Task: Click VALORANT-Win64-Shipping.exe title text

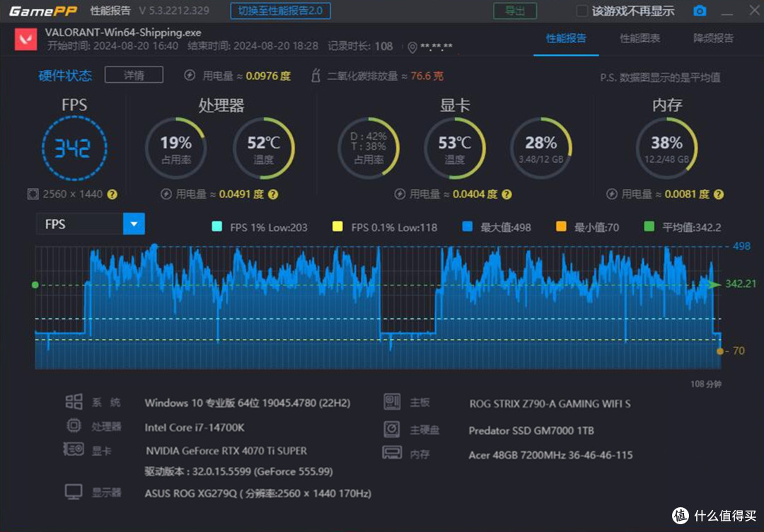Action: [x=123, y=33]
